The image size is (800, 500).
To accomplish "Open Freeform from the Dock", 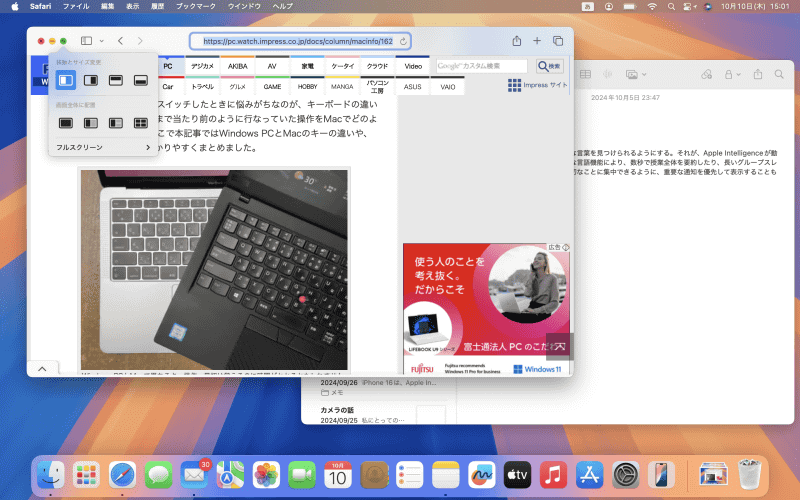I will (481, 476).
